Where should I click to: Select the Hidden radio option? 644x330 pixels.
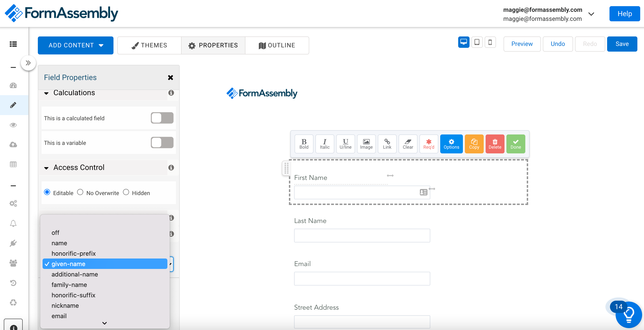(126, 192)
